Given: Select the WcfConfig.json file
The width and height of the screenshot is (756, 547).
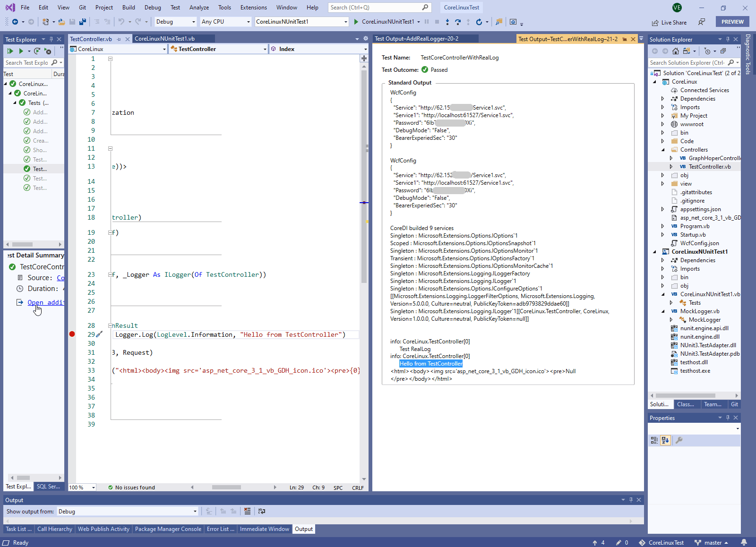Looking at the screenshot, I should coord(699,243).
